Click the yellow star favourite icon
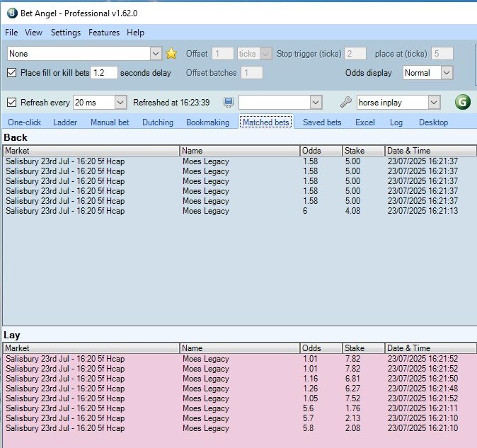This screenshot has height=448, width=477. [x=171, y=54]
